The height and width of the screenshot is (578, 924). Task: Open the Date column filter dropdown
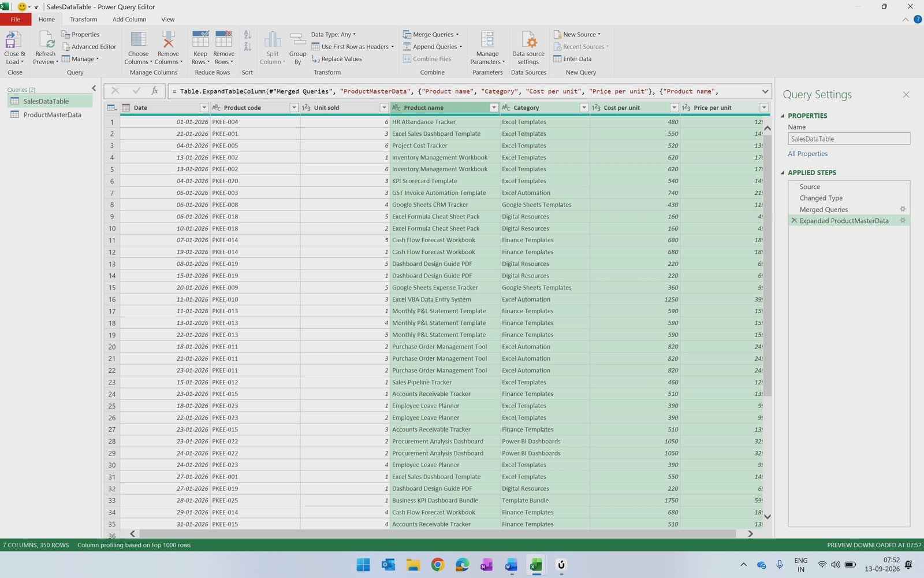tap(204, 108)
